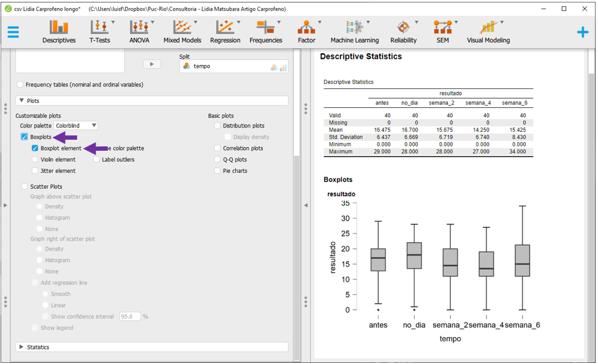Open the Machine Learning module

coord(354,32)
